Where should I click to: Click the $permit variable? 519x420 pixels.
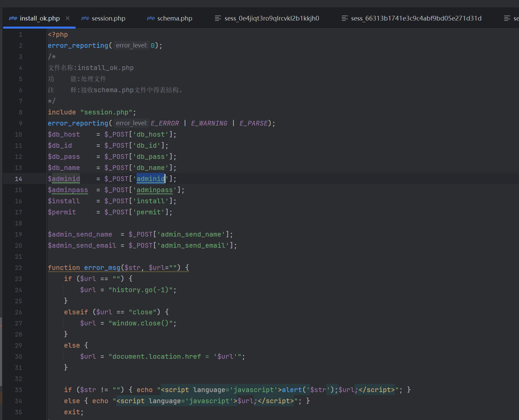pyautogui.click(x=62, y=212)
